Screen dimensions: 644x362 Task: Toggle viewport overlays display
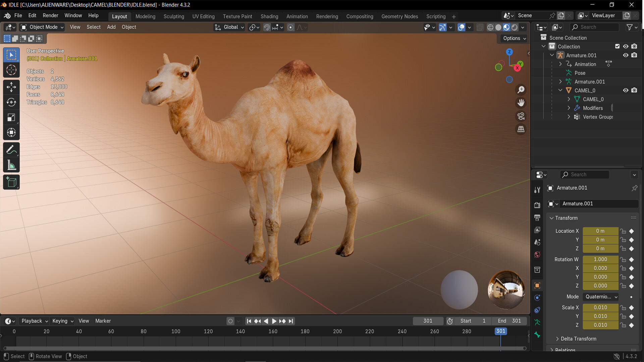point(462,27)
